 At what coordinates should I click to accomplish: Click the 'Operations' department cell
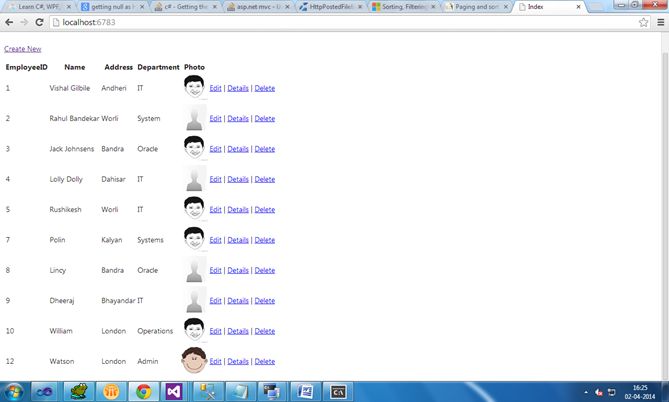tap(155, 331)
